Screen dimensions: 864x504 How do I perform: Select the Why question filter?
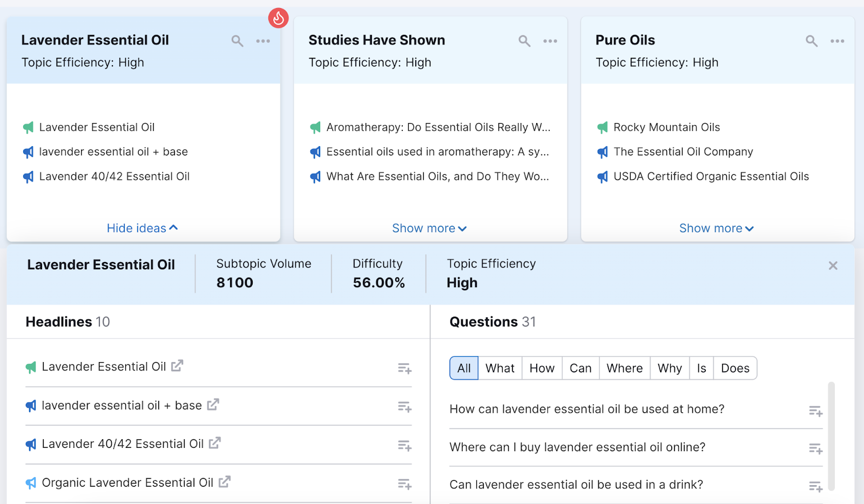669,367
